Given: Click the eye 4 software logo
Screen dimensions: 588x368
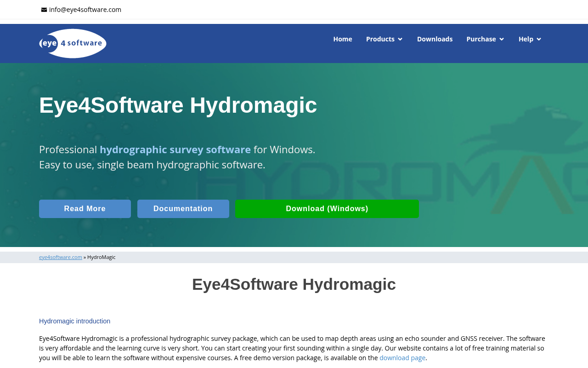Looking at the screenshot, I should 73,43.
